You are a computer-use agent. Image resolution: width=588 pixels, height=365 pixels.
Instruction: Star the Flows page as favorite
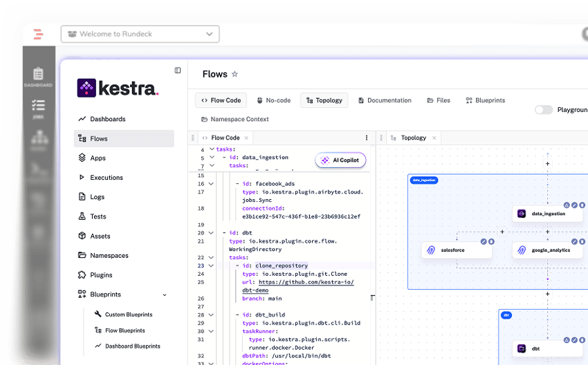click(235, 75)
